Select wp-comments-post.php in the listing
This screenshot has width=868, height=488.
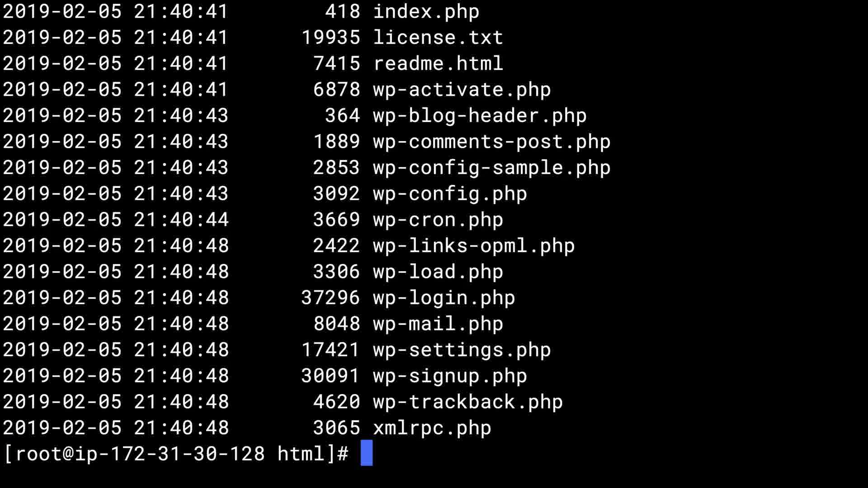[x=491, y=142]
